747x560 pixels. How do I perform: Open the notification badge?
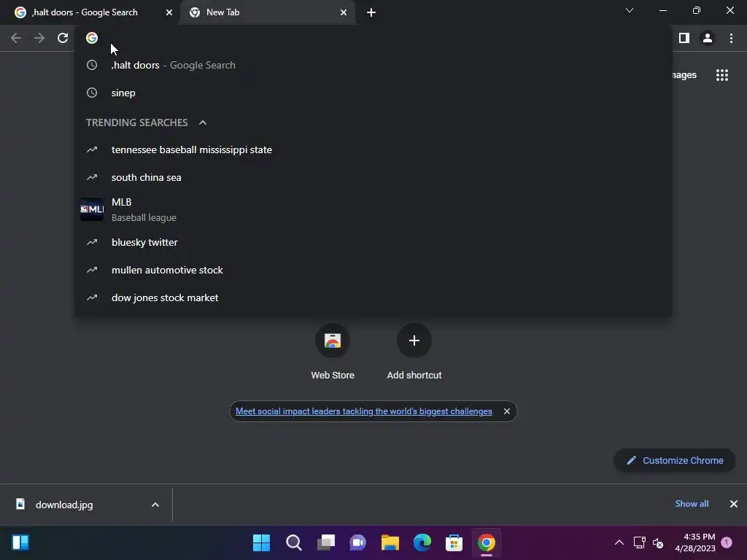coord(727,542)
